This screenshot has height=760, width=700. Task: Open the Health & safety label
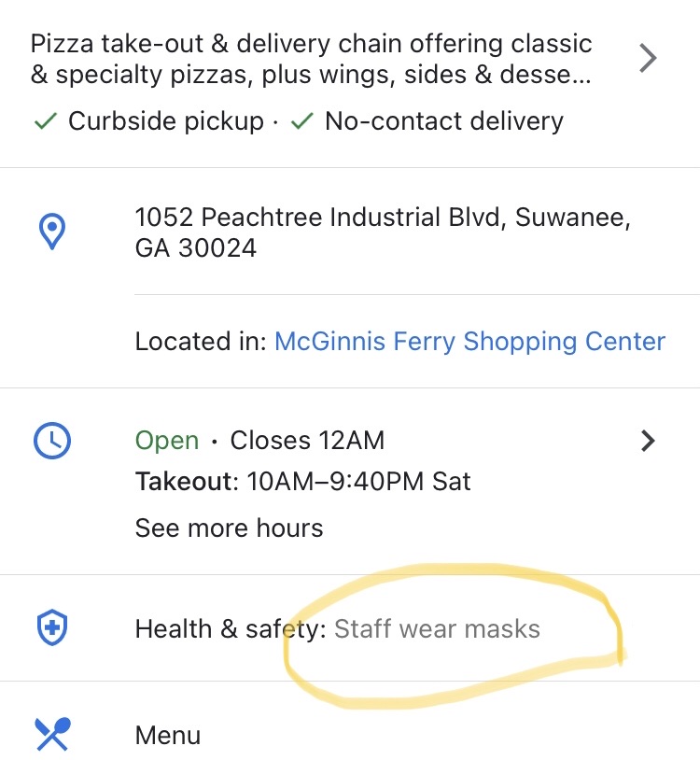[x=231, y=628]
